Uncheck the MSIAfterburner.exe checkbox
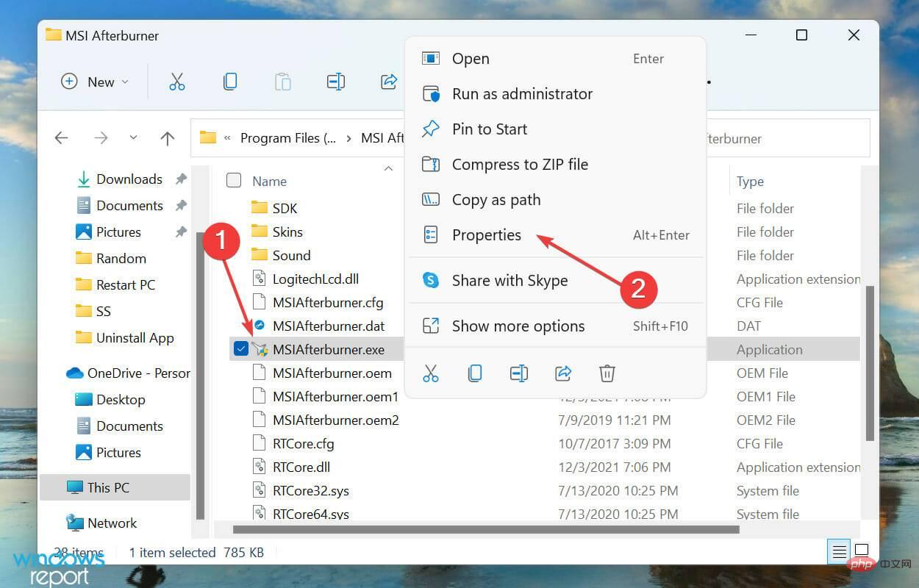Viewport: 919px width, 588px height. 240,350
